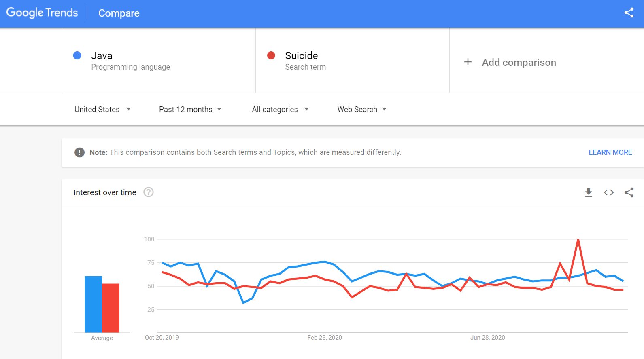Screen dimensions: 644x359
Task: Click the share icon in the top header
Action: pyautogui.click(x=629, y=13)
